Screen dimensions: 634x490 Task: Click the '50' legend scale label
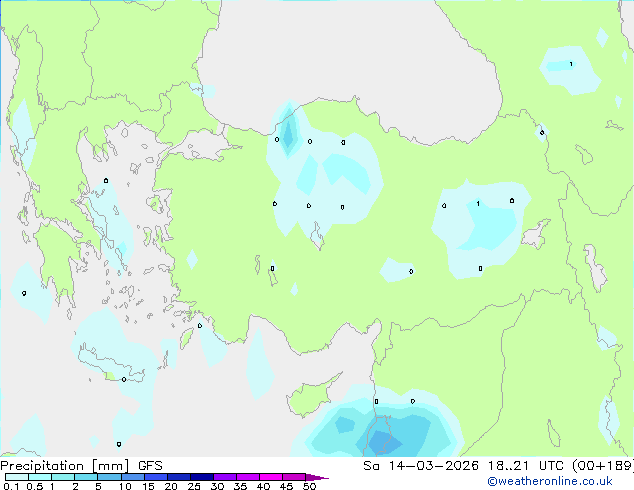309,486
